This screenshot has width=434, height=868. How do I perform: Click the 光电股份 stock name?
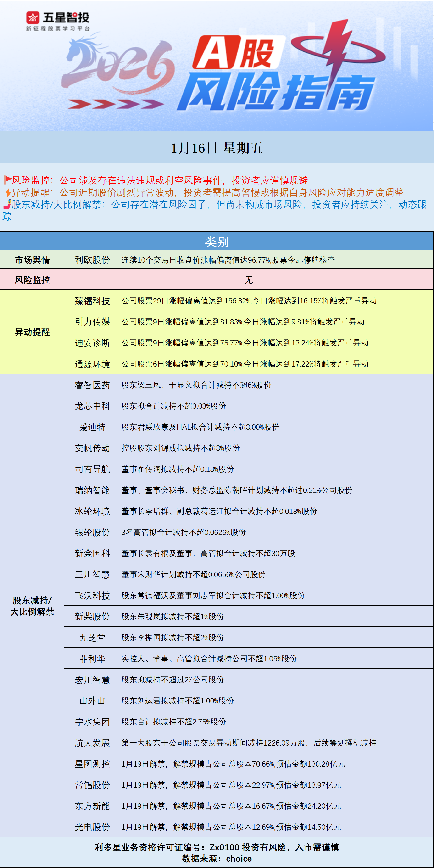(x=92, y=827)
